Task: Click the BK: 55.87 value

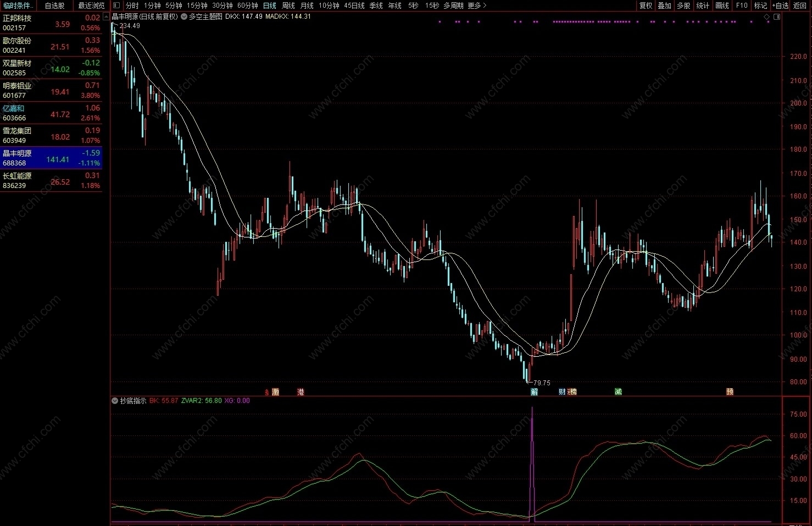Action: point(164,401)
